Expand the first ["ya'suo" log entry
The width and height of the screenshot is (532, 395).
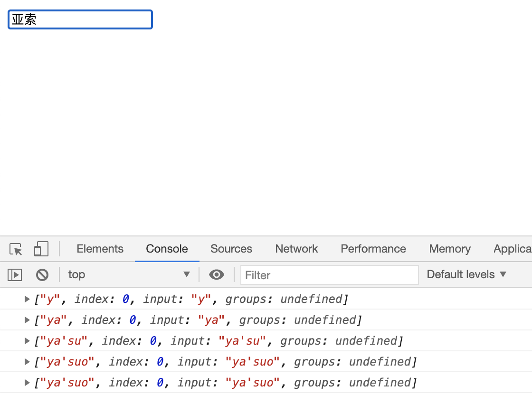point(27,362)
